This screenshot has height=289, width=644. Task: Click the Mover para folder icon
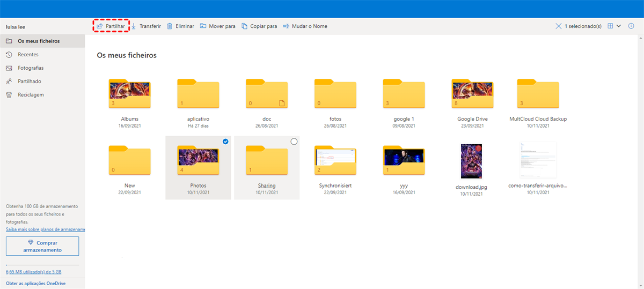pyautogui.click(x=203, y=26)
